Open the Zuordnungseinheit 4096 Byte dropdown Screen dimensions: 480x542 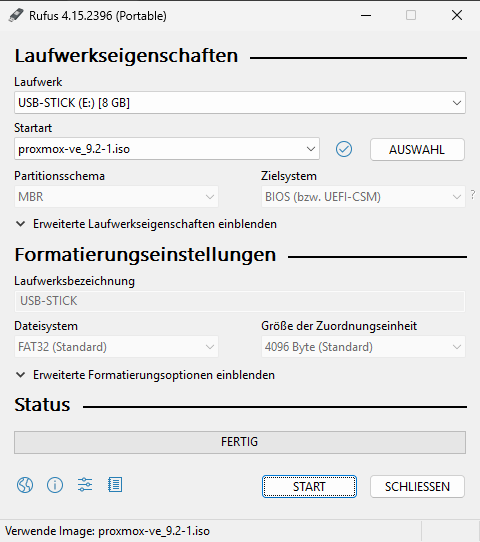pos(363,347)
